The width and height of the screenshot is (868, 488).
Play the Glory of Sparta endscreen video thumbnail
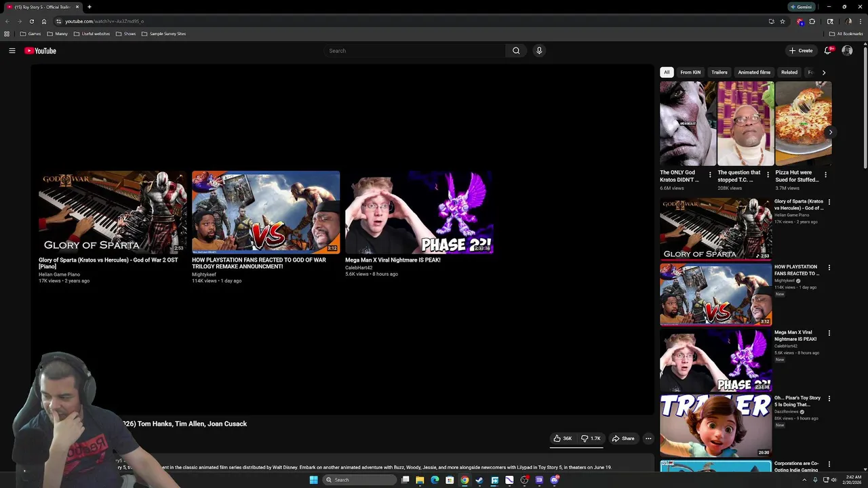(113, 212)
